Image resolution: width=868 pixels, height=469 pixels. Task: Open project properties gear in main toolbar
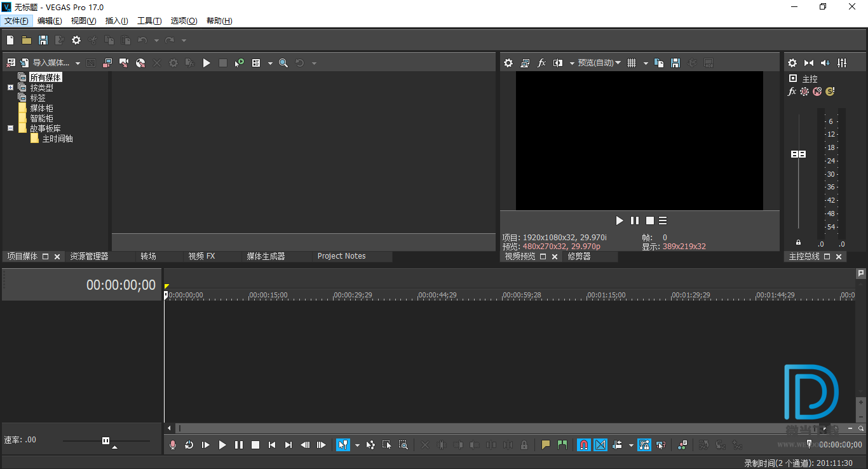click(76, 40)
